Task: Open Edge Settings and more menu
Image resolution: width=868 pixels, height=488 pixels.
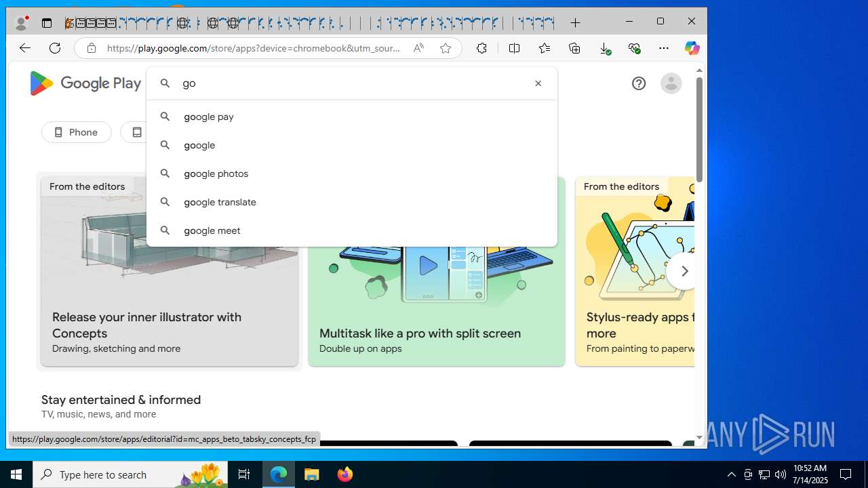Action: tap(664, 48)
